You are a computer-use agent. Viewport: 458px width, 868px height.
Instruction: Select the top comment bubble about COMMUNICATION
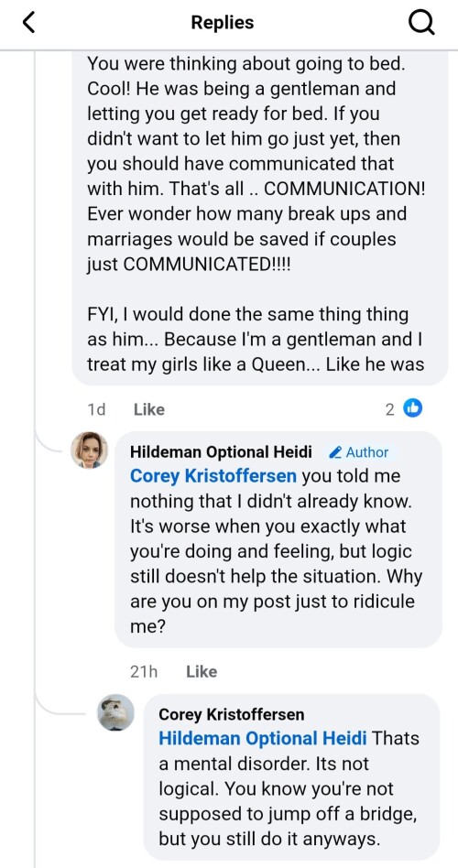[259, 218]
